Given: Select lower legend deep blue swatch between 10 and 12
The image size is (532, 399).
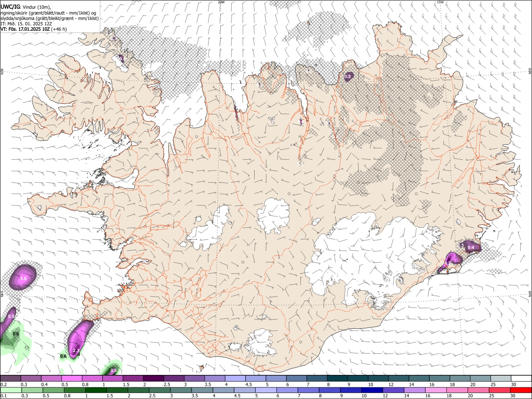Looking at the screenshot, I should (x=371, y=390).
